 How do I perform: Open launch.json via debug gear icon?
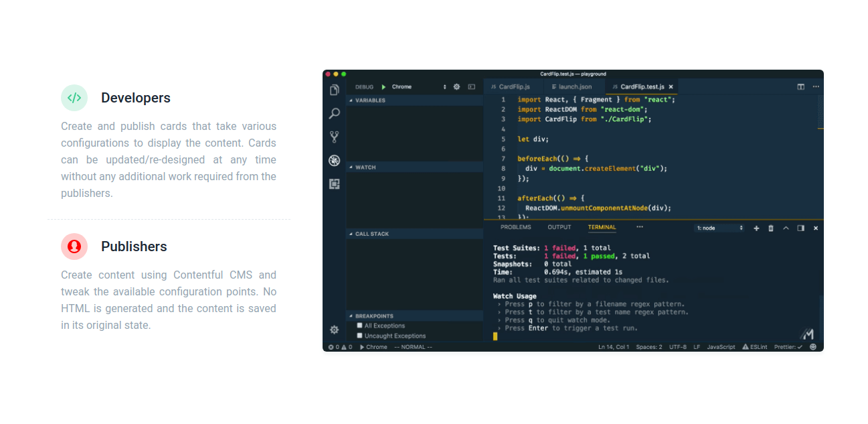457,87
